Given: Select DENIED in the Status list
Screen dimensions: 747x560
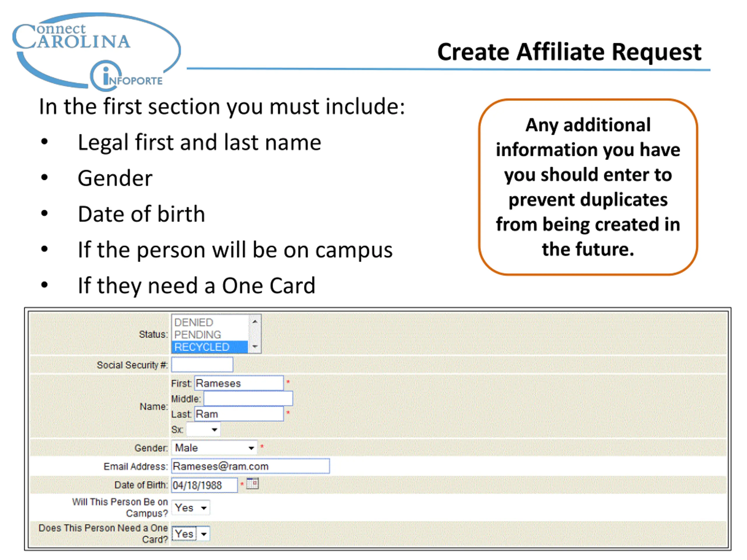Looking at the screenshot, I should pos(210,322).
